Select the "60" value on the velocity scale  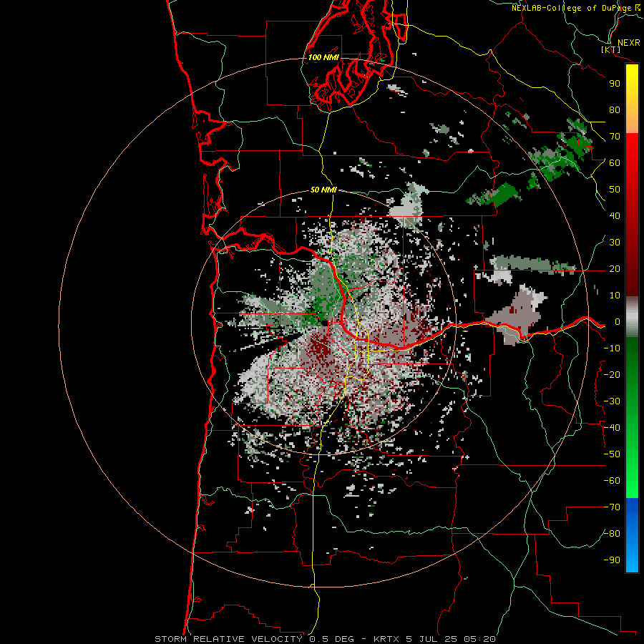tap(615, 162)
